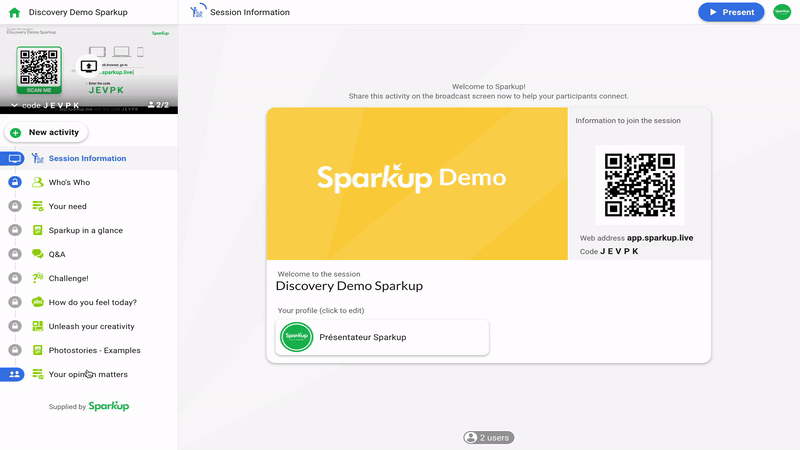Screen dimensions: 800x450
Task: Click Session Information activity type icon
Action: (38, 158)
